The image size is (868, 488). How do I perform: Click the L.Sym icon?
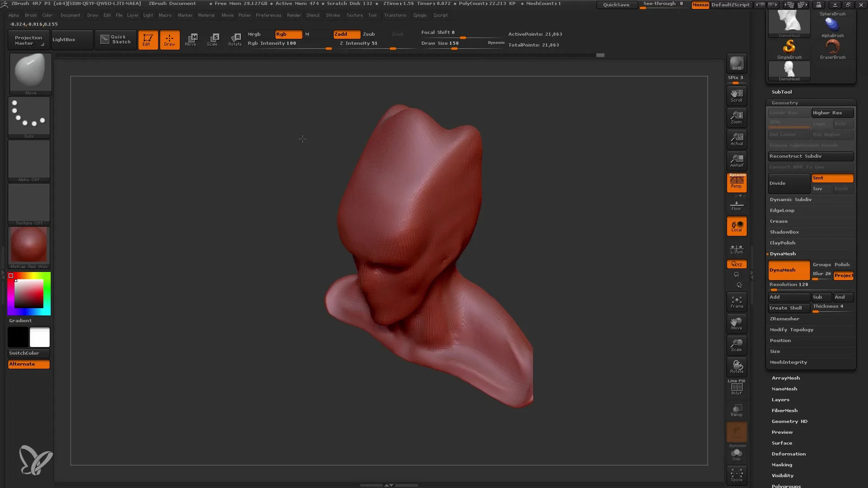(736, 249)
